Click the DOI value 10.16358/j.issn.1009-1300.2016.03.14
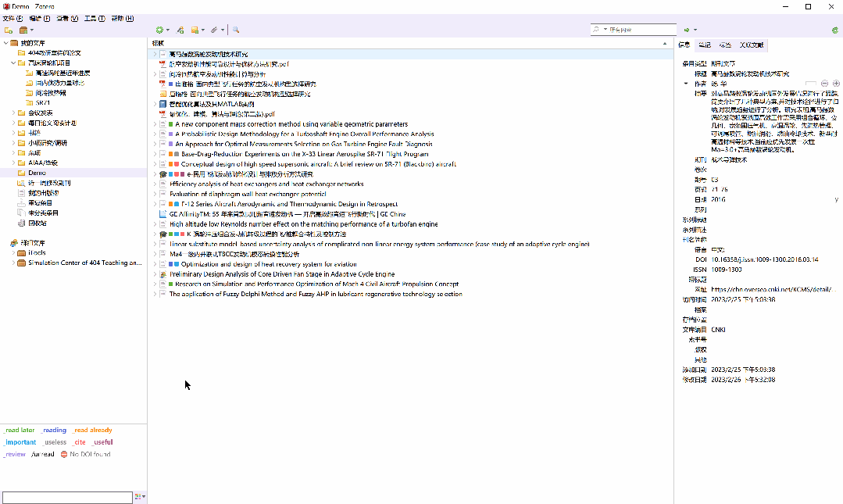This screenshot has width=843, height=504. point(765,259)
